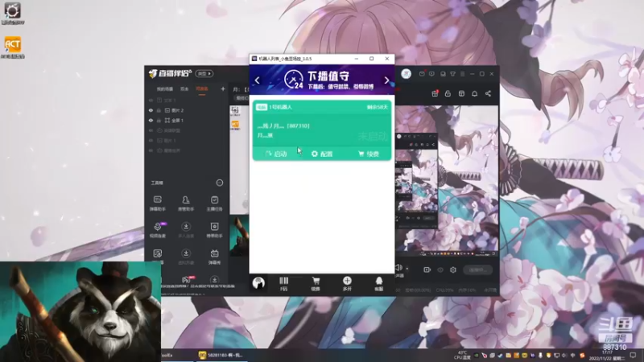Open the 房管助手 tool
Viewport: 644px width, 362px height.
click(186, 204)
